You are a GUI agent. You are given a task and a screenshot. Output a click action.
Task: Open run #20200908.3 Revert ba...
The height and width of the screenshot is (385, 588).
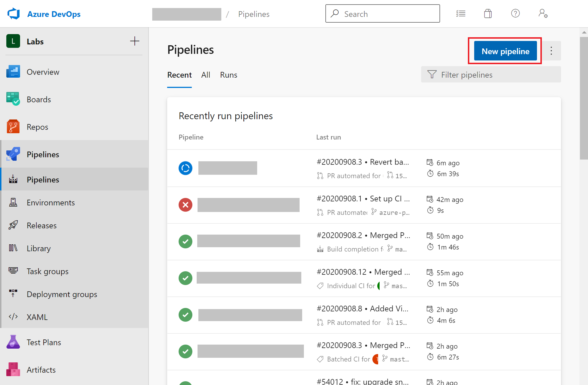[363, 162]
